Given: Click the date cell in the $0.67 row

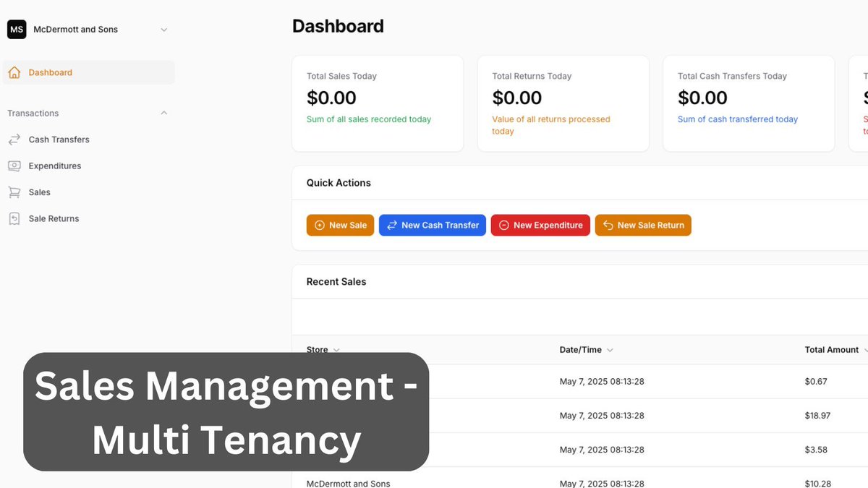Looking at the screenshot, I should (602, 382).
